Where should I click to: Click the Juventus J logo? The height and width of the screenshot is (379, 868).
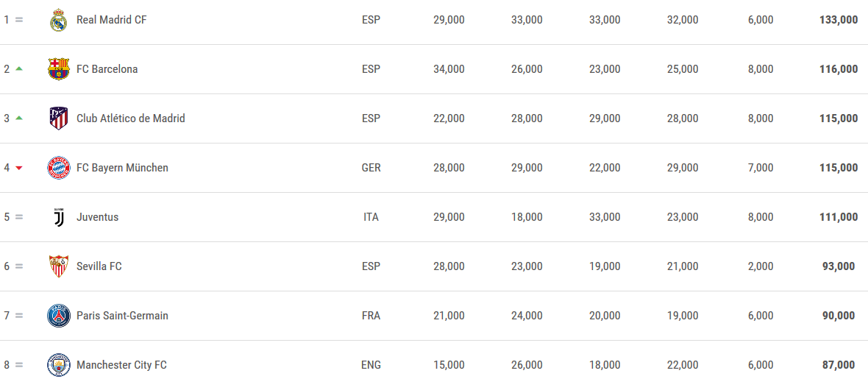pos(59,217)
